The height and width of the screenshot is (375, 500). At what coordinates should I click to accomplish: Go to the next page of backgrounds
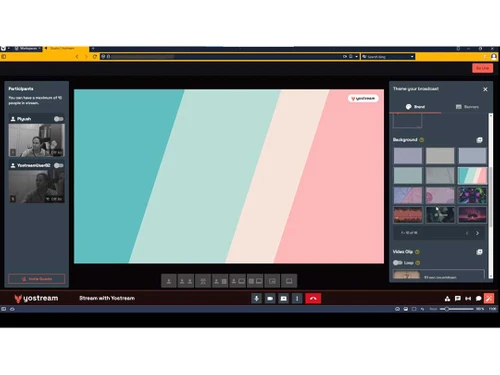pyautogui.click(x=477, y=233)
